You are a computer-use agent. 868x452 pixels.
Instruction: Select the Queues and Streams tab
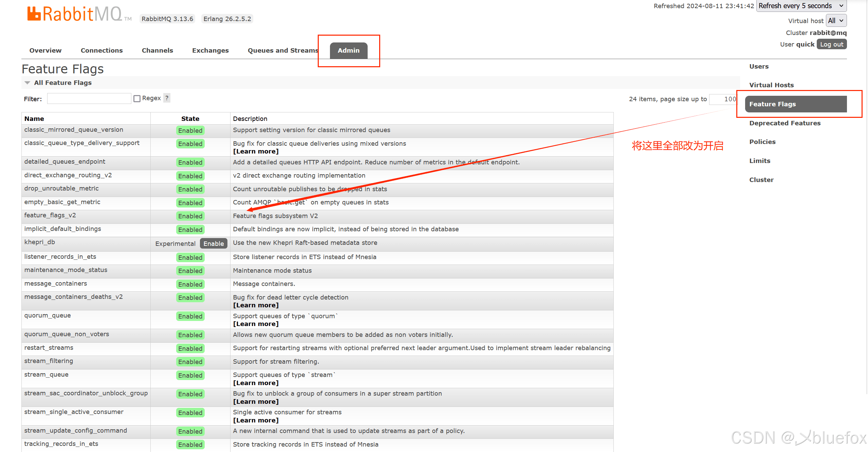(x=283, y=50)
